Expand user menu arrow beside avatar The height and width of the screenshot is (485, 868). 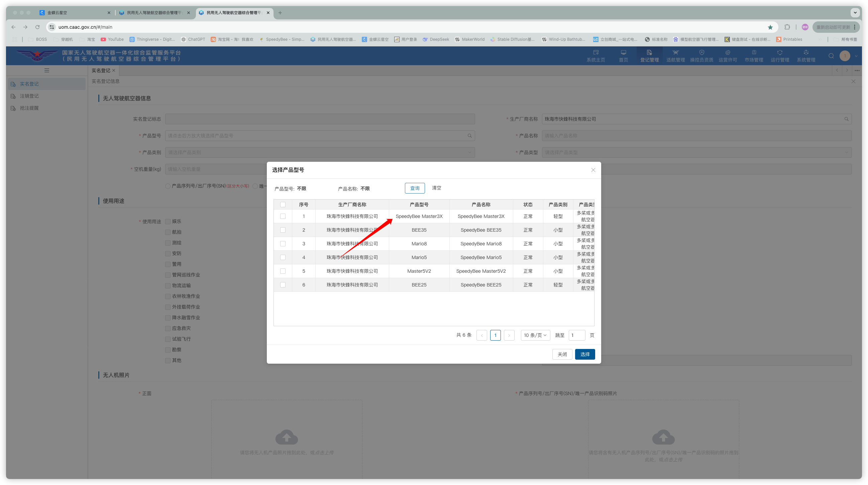[856, 56]
